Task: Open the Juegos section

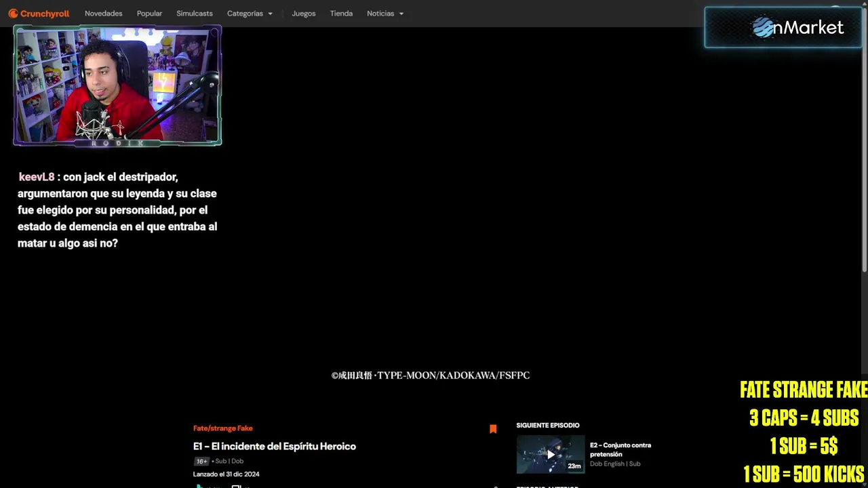Action: point(304,14)
